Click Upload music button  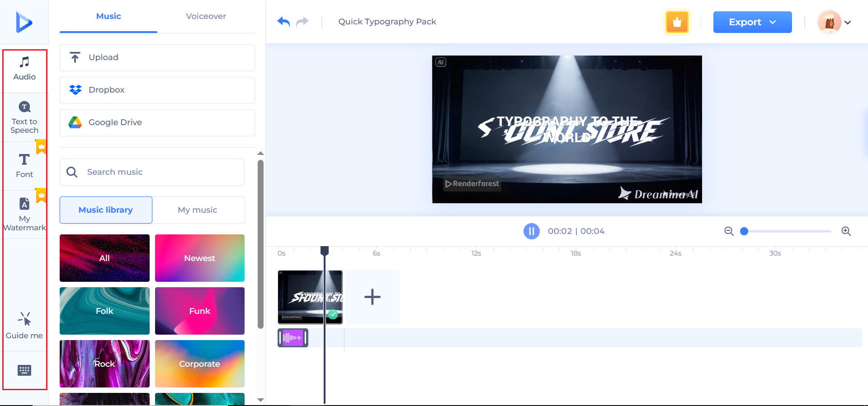pos(157,57)
